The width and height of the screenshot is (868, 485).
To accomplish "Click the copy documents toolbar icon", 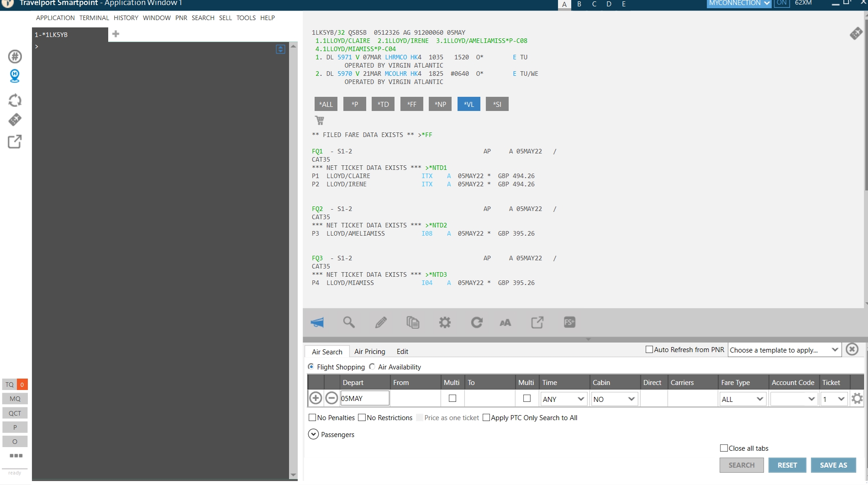I will click(413, 322).
